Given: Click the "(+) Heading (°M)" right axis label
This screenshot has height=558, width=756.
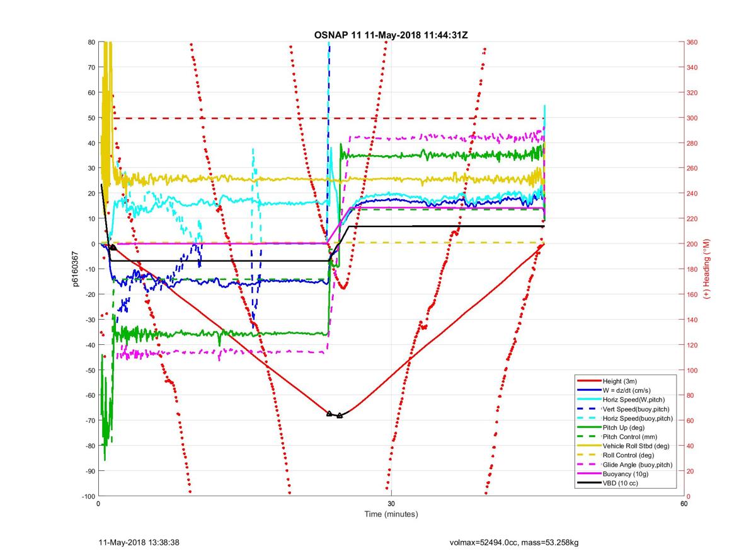Looking at the screenshot, I should (707, 269).
